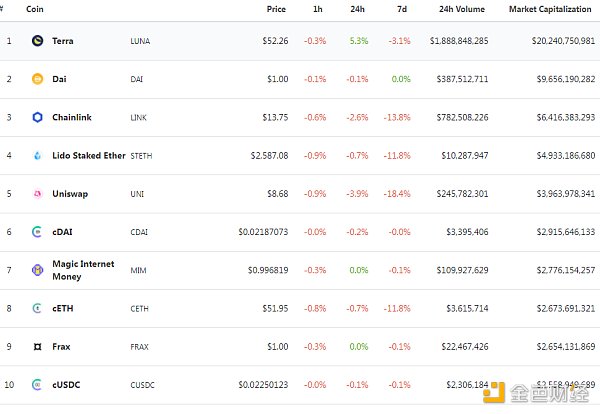Click the CDAI ticker symbol

click(139, 232)
